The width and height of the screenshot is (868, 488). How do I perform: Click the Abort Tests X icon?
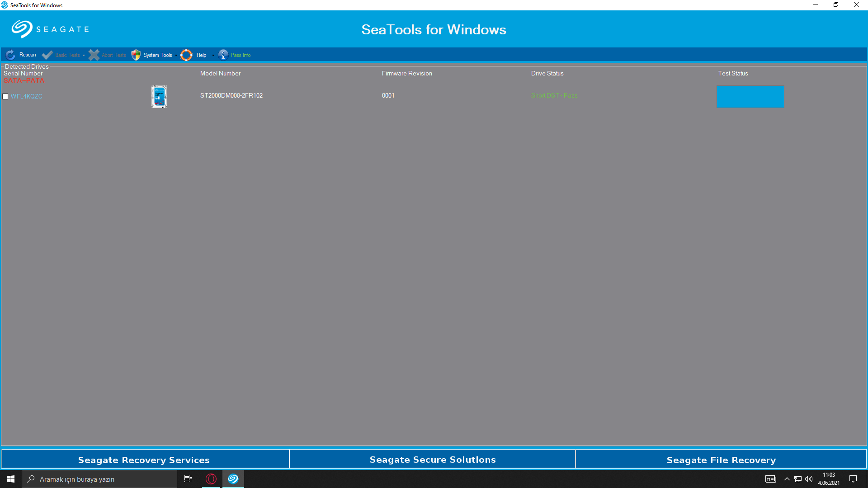click(x=94, y=55)
